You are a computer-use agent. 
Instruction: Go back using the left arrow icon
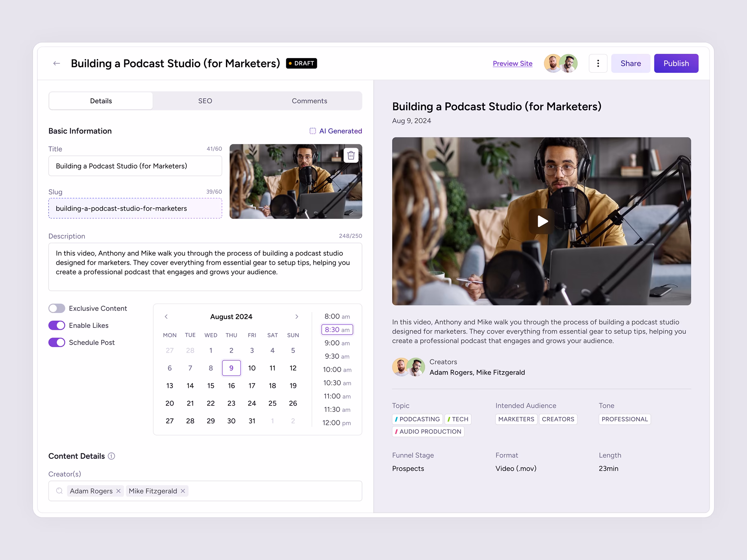click(x=56, y=63)
